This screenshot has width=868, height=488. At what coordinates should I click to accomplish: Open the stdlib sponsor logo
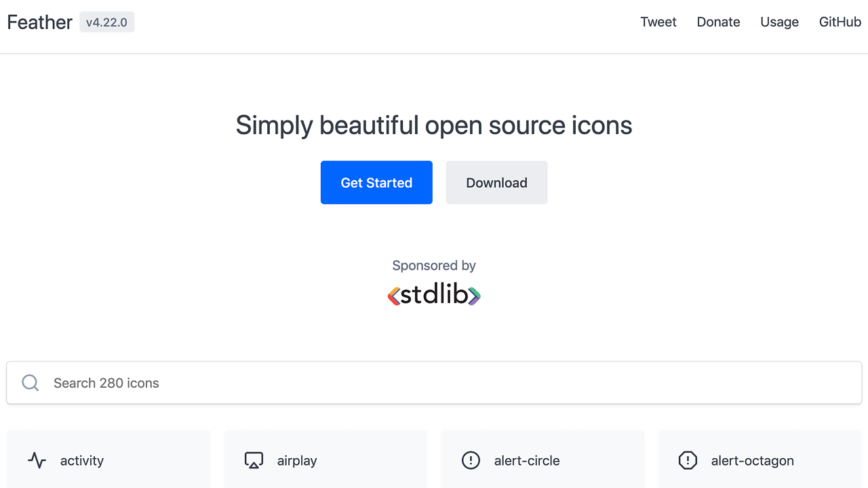[434, 296]
